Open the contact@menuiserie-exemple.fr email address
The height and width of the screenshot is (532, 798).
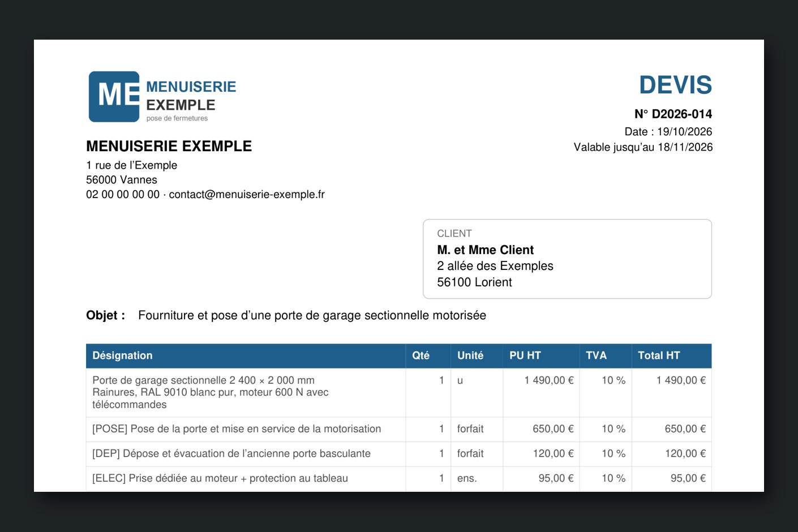point(247,194)
